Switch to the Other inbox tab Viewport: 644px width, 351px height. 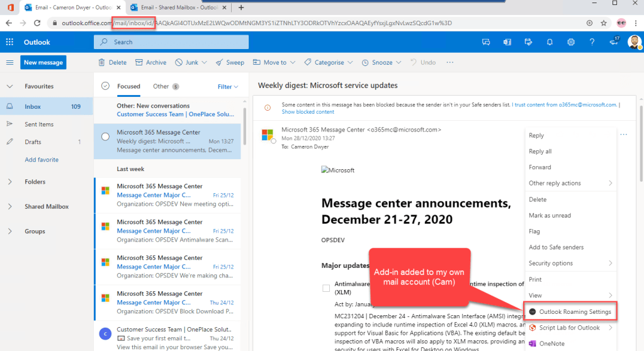point(161,86)
